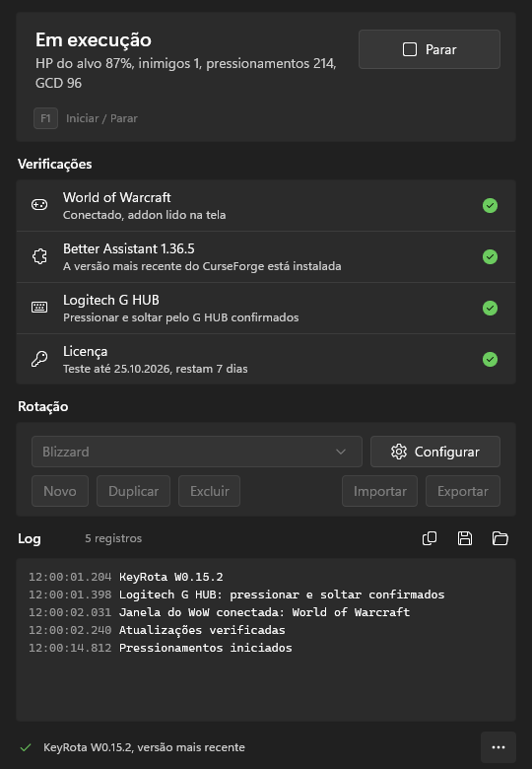The image size is (532, 769).
Task: Click the gear icon in Configurar
Action: click(399, 452)
